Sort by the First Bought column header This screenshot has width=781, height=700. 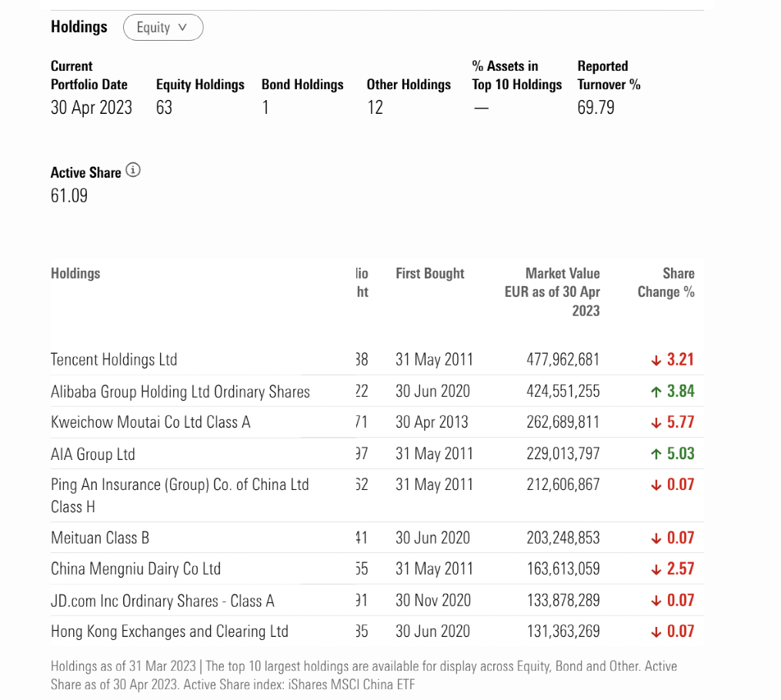[x=429, y=274]
